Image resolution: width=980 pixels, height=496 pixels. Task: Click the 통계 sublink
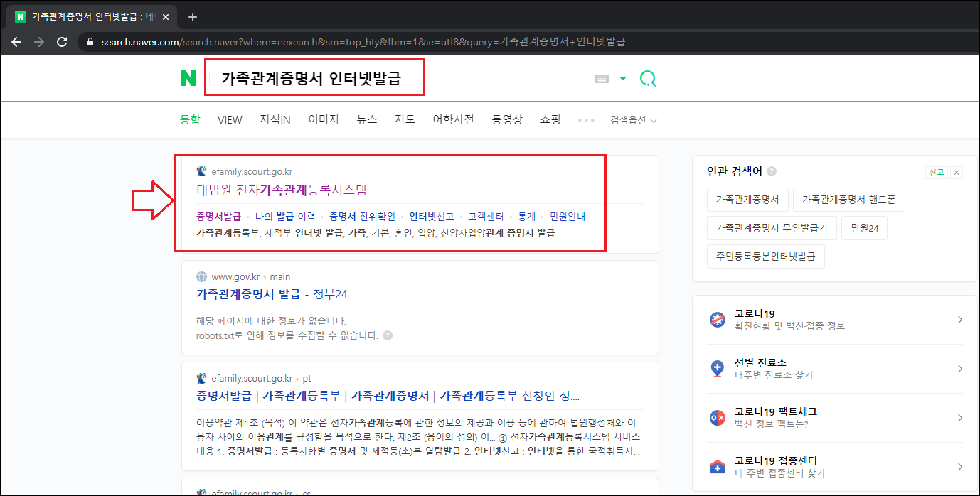[x=526, y=217]
